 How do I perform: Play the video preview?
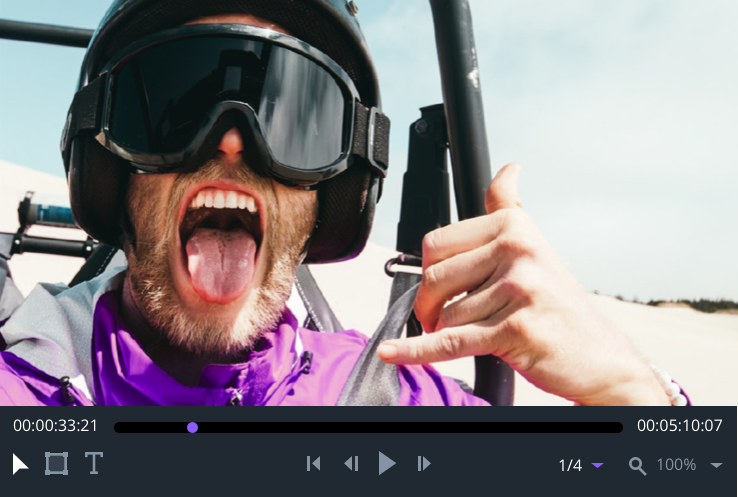[x=387, y=464]
